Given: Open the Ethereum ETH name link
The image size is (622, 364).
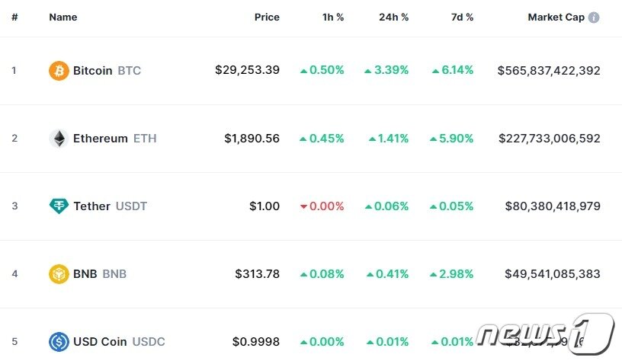Looking at the screenshot, I should pyautogui.click(x=114, y=139).
